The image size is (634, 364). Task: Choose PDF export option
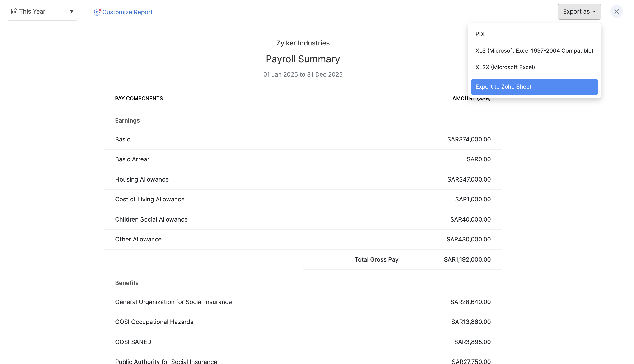(x=480, y=34)
